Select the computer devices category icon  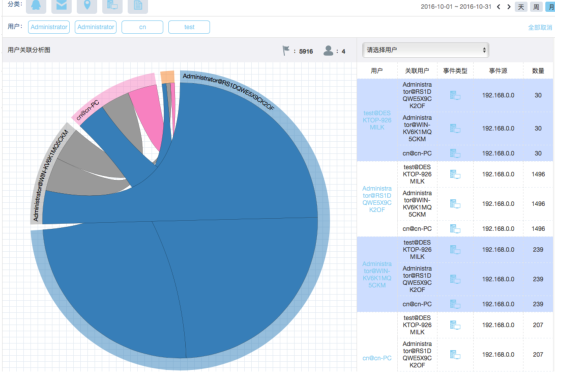coord(112,6)
